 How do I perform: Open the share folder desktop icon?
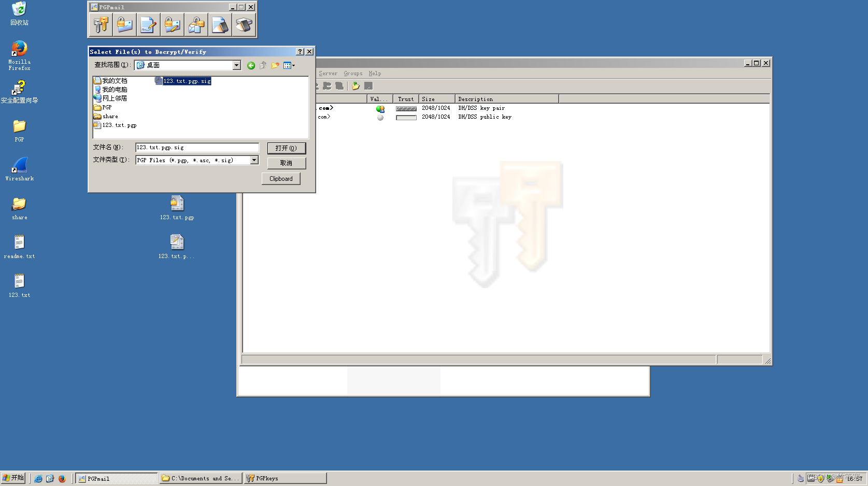(x=19, y=208)
